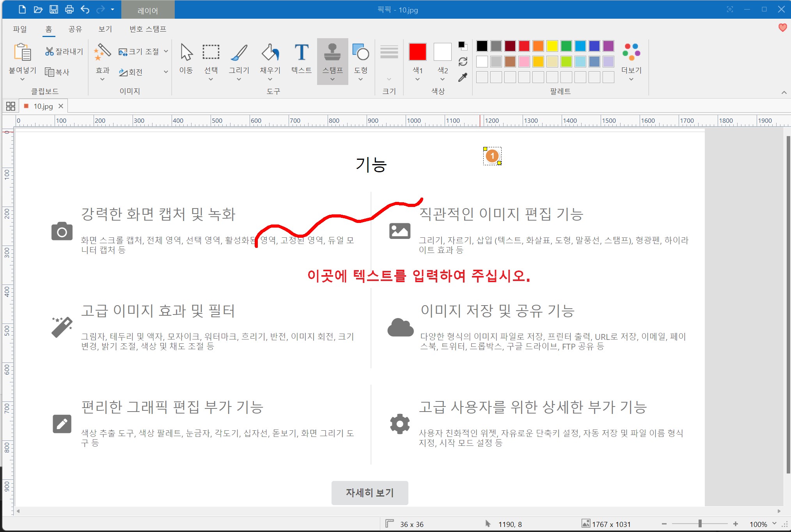Click the 더보기 (More) palette button
The height and width of the screenshot is (532, 791).
(631, 58)
